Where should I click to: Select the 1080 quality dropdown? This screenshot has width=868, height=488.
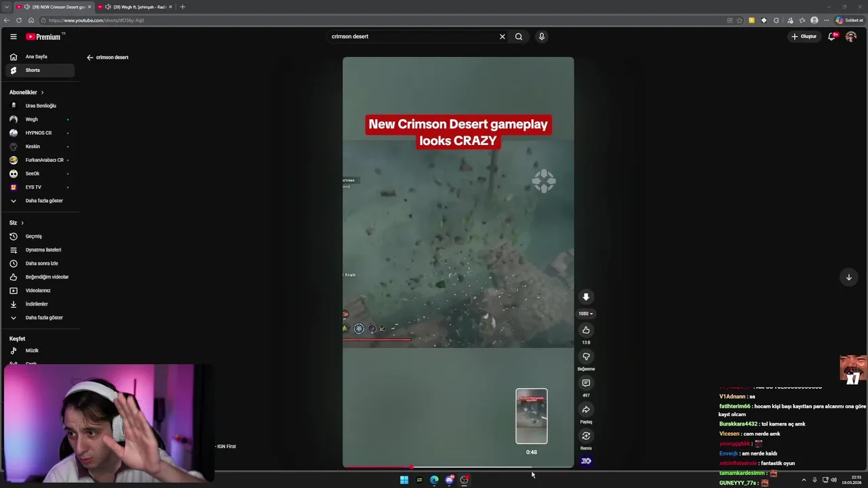[x=586, y=314]
